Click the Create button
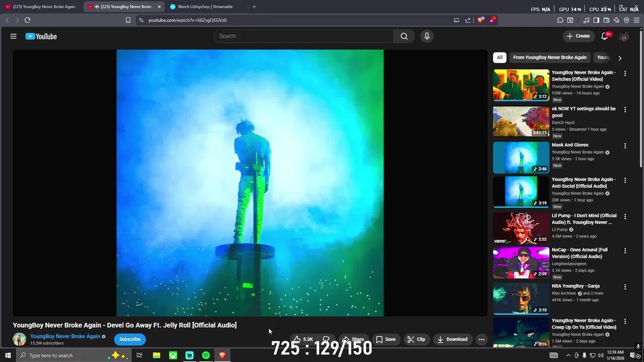 [x=578, y=36]
